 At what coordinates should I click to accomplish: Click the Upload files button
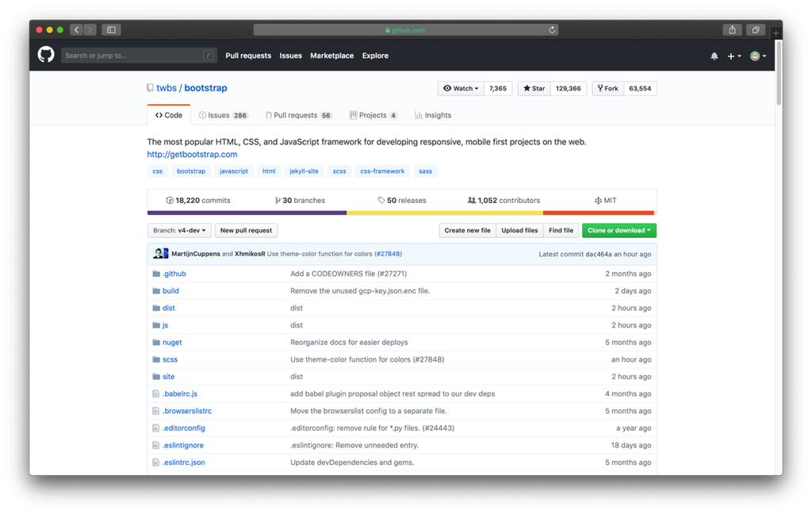coord(519,231)
